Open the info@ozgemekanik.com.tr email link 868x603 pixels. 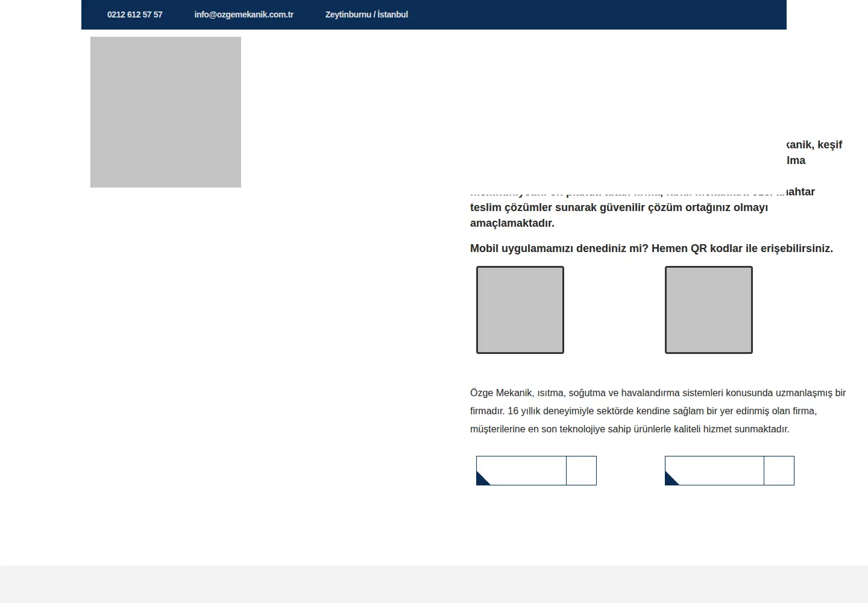click(x=244, y=14)
